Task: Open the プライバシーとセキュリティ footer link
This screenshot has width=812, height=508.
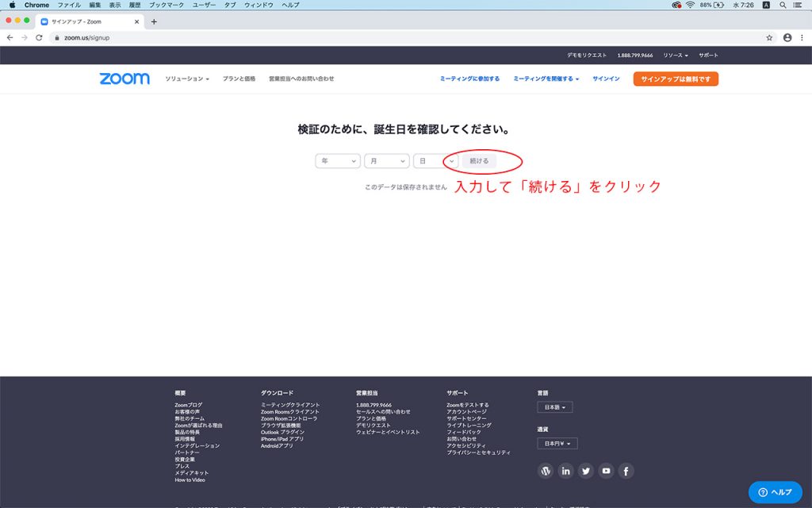Action: 478,452
